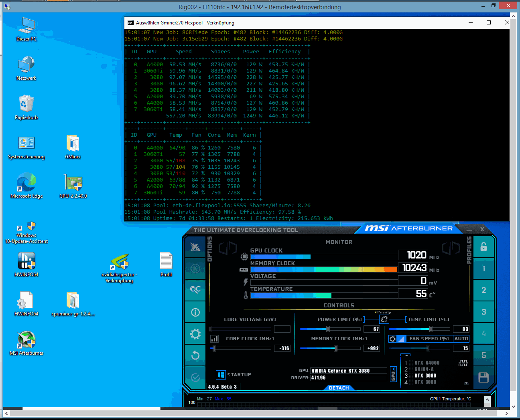Launch HWiNFO64 application shortcut with blue icon
The height and width of the screenshot is (420, 520).
click(x=26, y=265)
